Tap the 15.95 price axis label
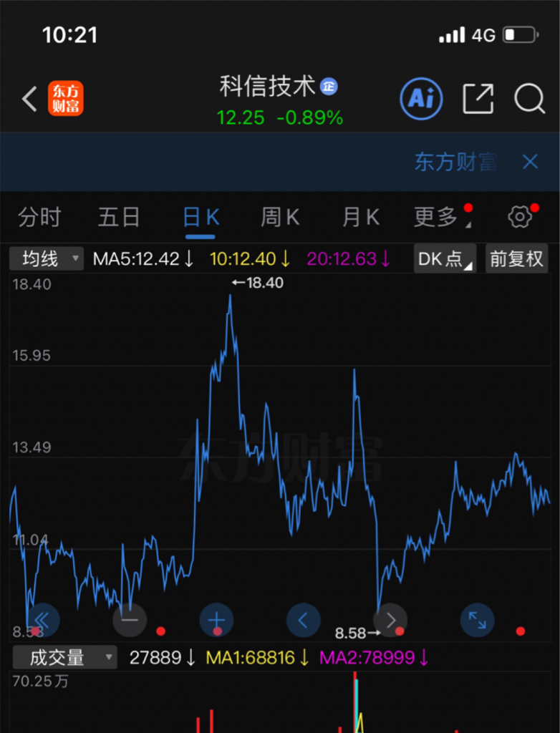The width and height of the screenshot is (560, 733). point(32,356)
